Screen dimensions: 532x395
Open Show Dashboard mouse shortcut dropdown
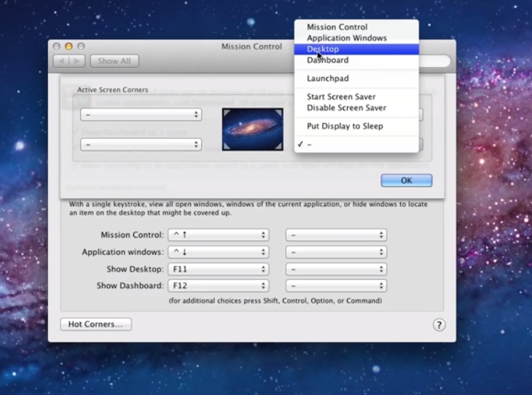[336, 286]
